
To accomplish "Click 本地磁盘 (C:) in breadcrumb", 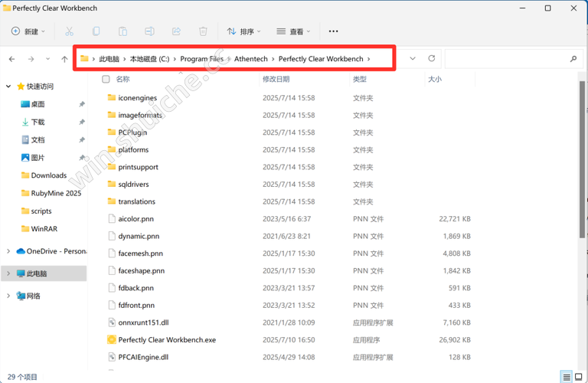I will click(x=149, y=59).
